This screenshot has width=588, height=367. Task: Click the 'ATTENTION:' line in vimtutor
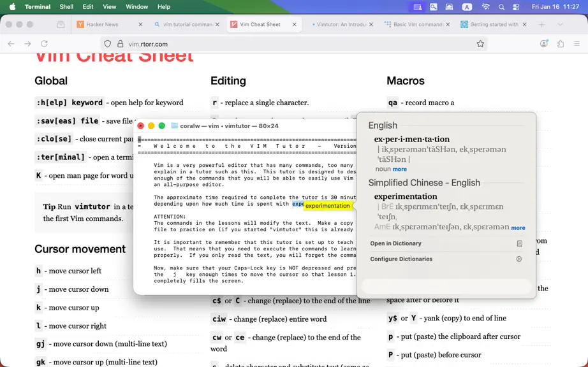coord(170,217)
